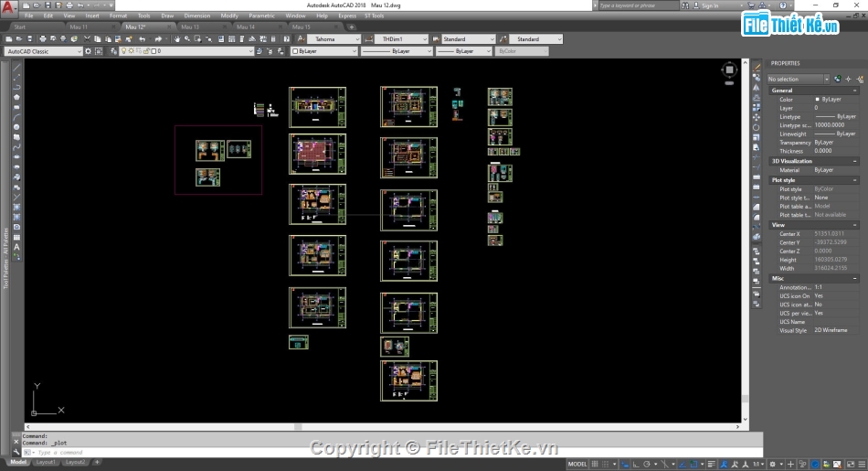Select the Hatch tool in draw toolbar
Screen dimensions: 868x471
click(x=16, y=208)
